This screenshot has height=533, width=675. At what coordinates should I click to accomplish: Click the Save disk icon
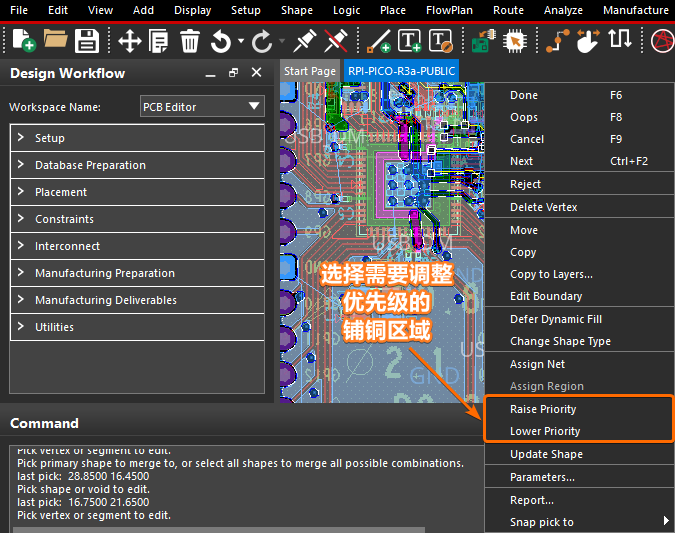87,41
